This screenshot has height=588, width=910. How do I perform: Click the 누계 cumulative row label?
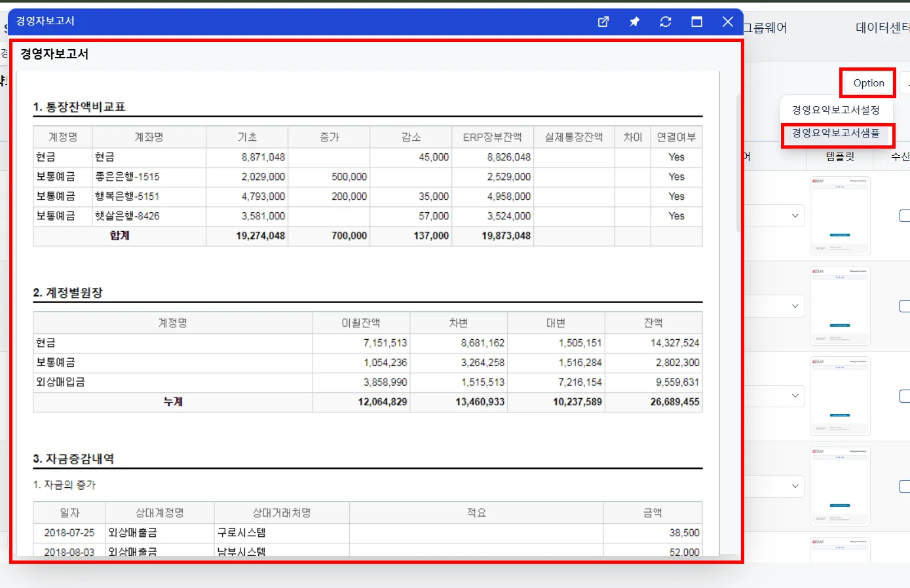(x=173, y=402)
